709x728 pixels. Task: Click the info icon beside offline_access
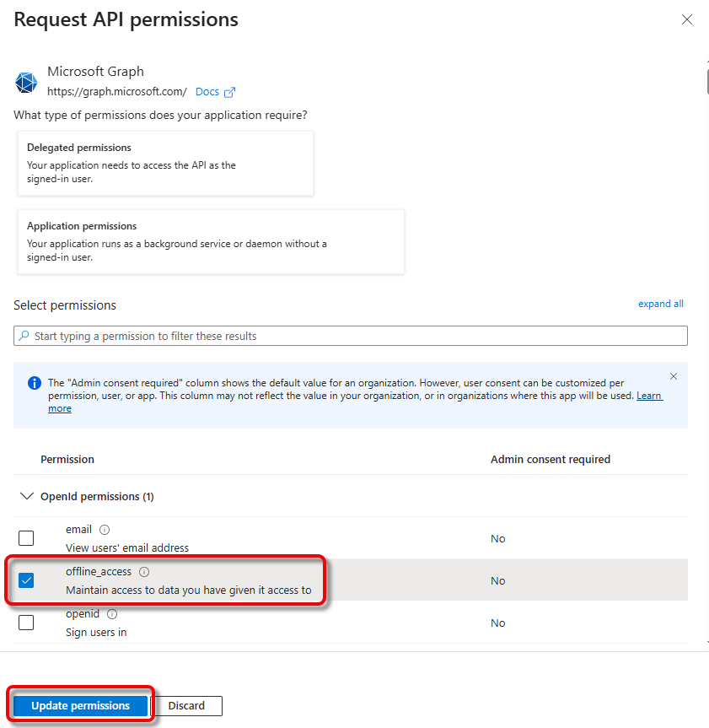(144, 572)
